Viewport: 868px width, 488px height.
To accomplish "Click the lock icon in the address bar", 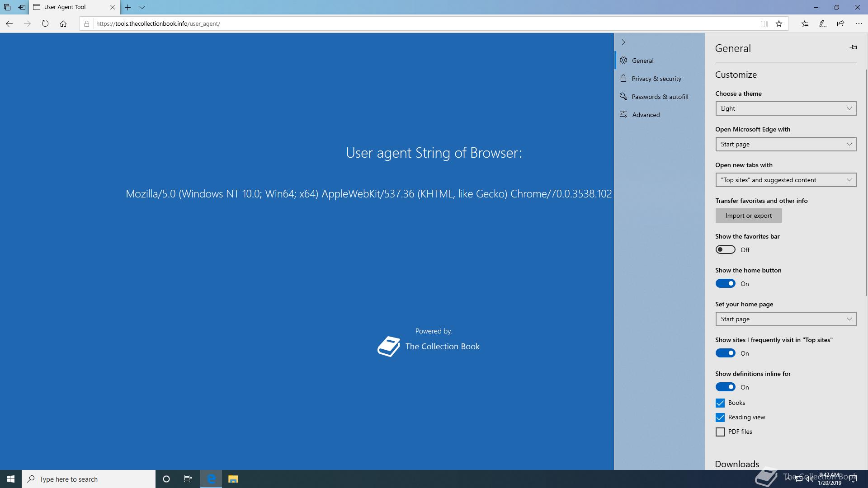I will click(87, 23).
